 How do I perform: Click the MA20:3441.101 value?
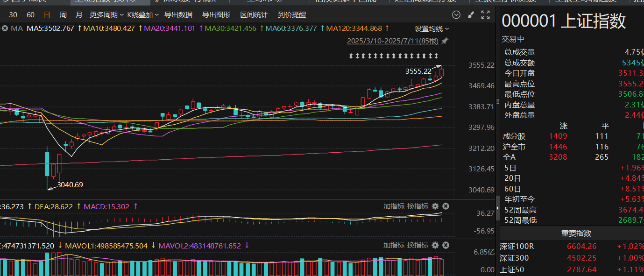(x=170, y=28)
